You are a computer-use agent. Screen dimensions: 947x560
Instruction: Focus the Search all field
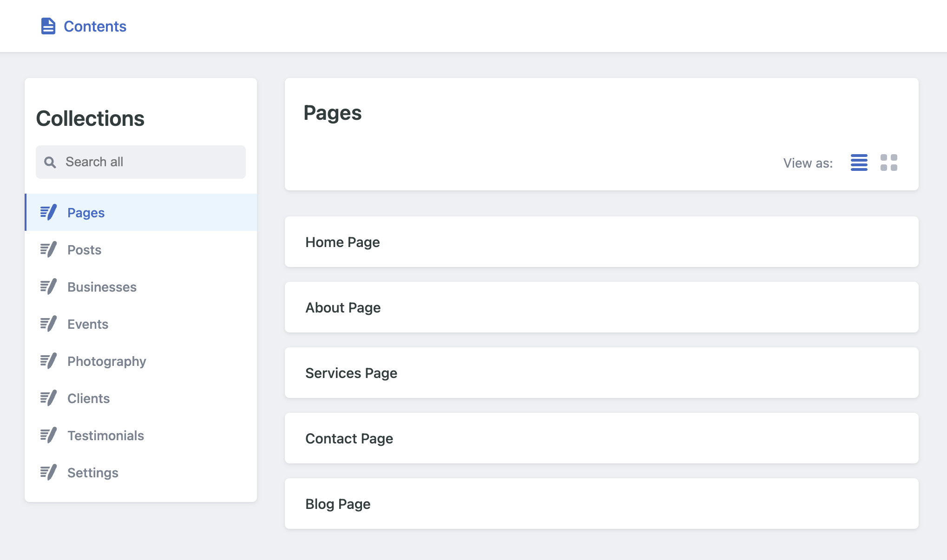141,162
